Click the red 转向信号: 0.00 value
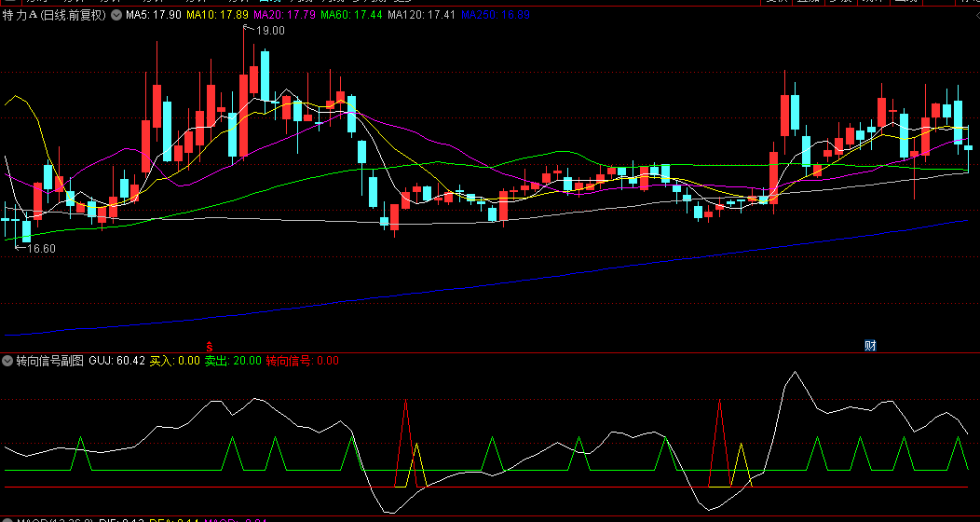Screen dimensions: 980x522 [303, 361]
